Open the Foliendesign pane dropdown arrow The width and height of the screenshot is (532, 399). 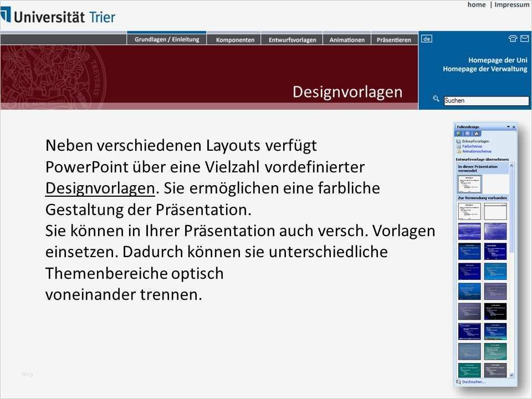coord(508,127)
